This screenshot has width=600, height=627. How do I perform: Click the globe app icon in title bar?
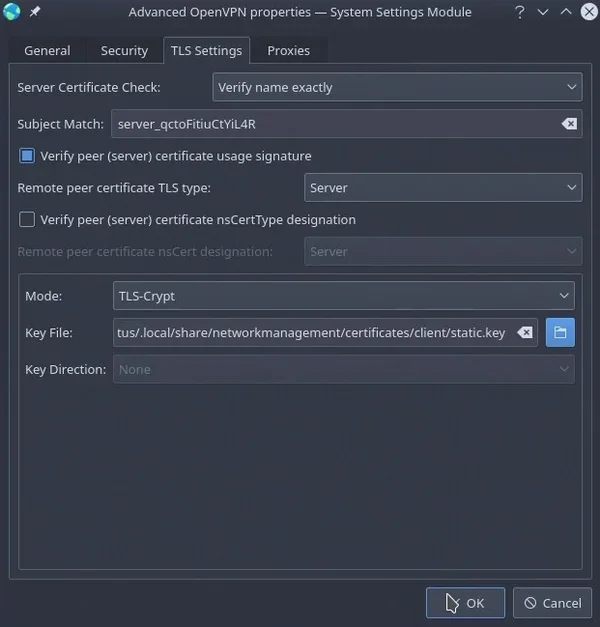12,12
